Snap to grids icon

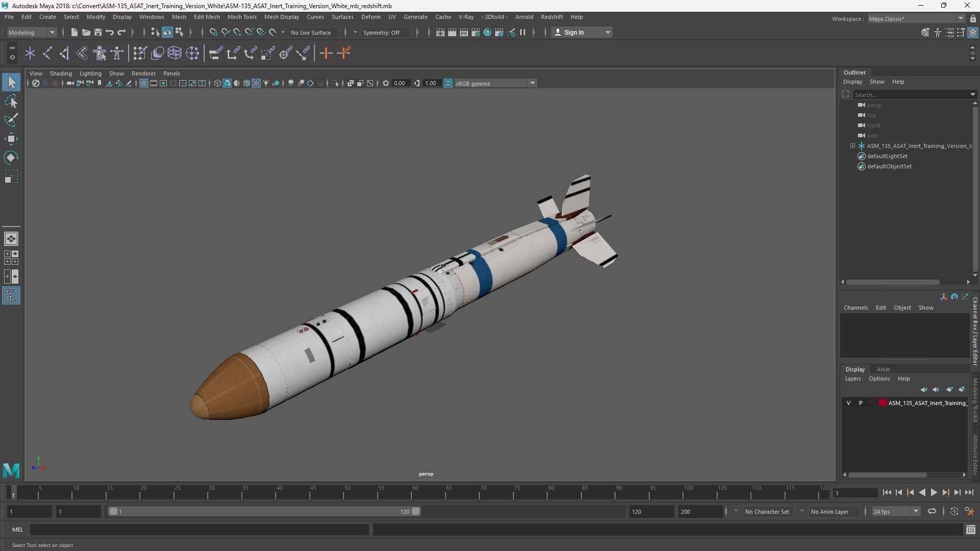(x=213, y=32)
